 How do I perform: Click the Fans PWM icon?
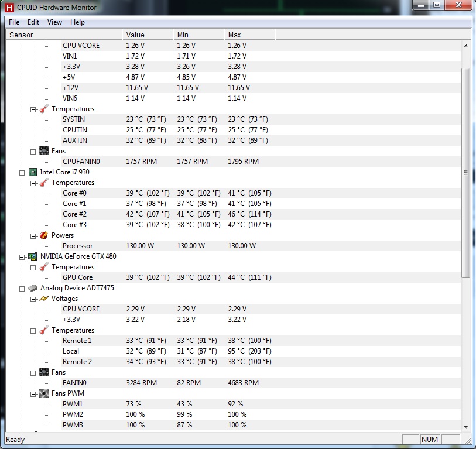[44, 393]
